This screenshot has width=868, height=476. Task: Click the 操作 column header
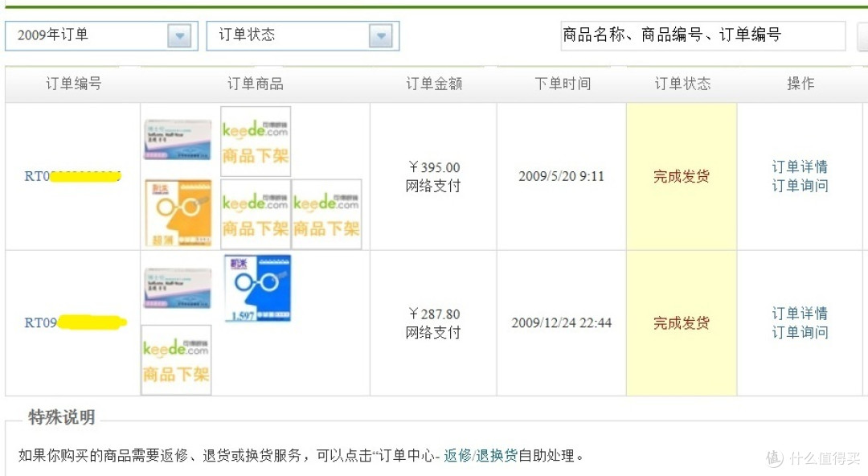(800, 84)
